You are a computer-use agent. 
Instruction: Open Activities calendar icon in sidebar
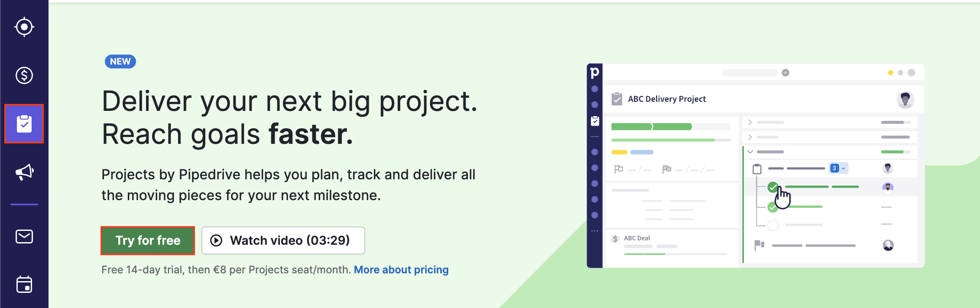point(24,285)
